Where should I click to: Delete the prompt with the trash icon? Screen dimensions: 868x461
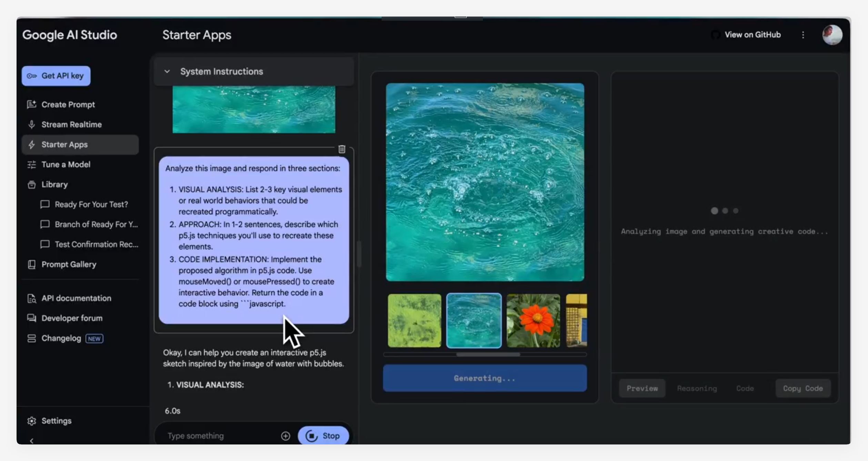[x=342, y=149]
